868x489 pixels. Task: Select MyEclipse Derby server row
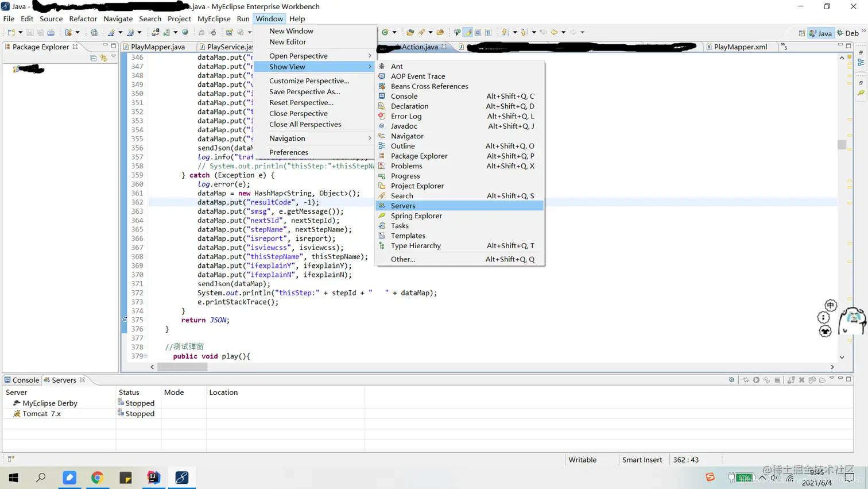pyautogui.click(x=183, y=403)
